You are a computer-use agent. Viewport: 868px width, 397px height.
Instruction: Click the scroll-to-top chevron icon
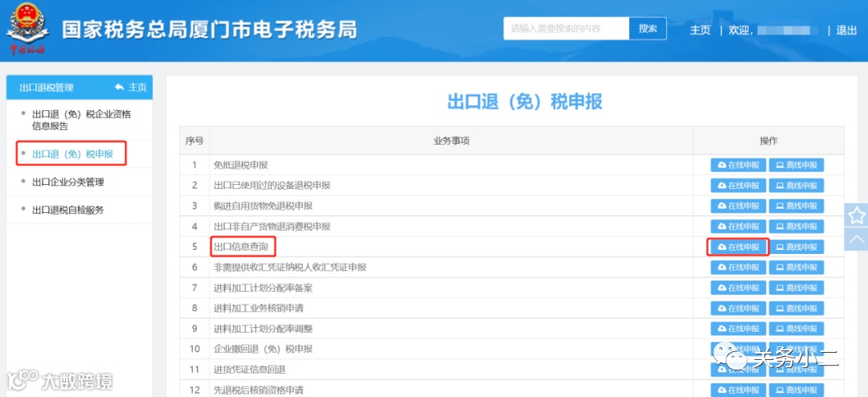point(857,239)
